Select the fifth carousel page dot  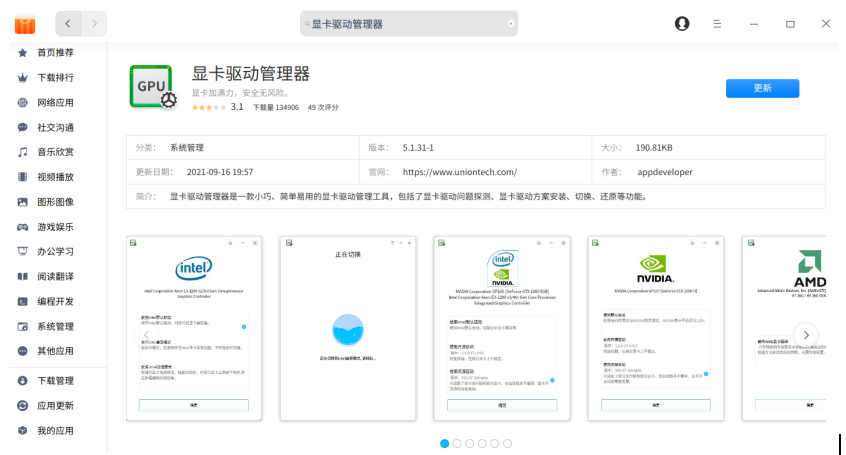pos(495,444)
